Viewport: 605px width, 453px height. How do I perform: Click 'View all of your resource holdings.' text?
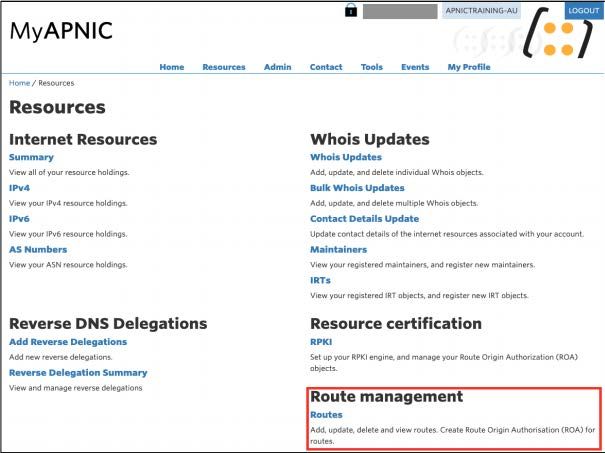69,172
